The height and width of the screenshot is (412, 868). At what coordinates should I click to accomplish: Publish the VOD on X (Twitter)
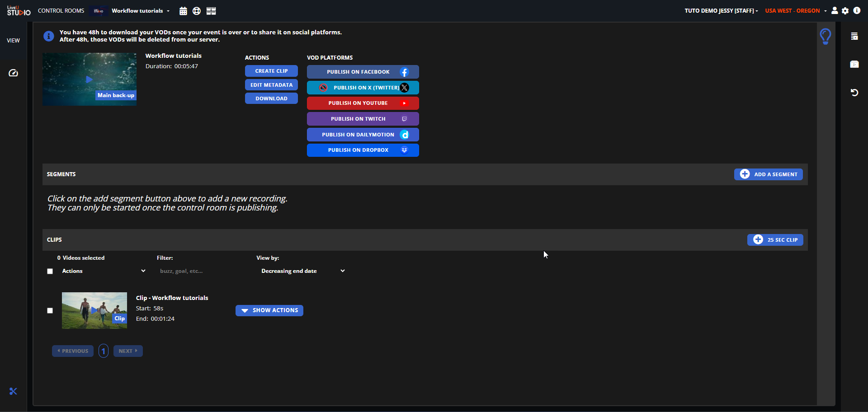[x=363, y=88]
